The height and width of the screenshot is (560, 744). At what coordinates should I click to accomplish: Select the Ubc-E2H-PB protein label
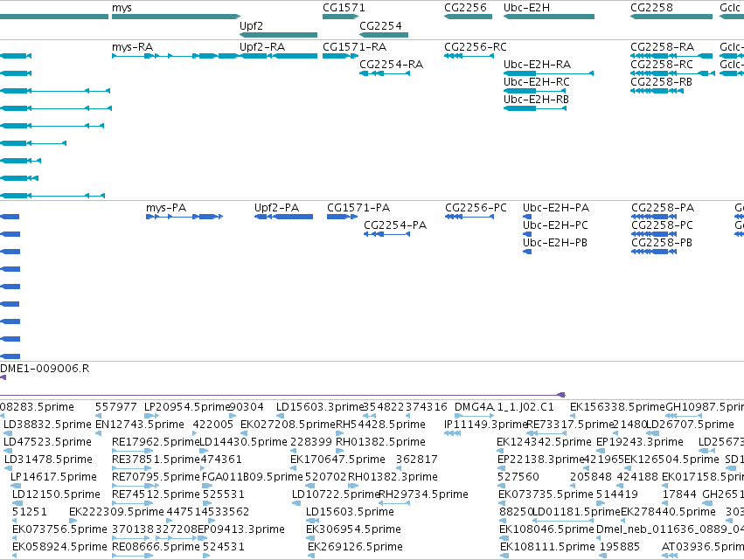555,243
